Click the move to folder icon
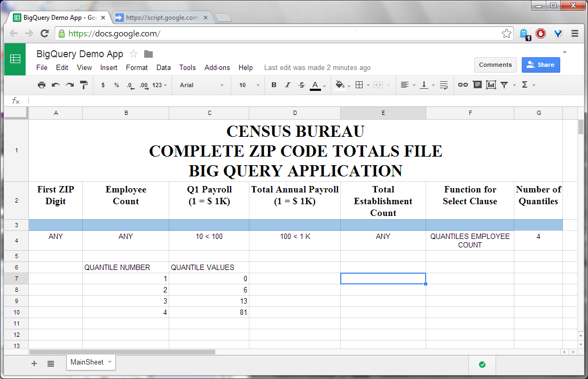The height and width of the screenshot is (379, 588). [x=148, y=54]
